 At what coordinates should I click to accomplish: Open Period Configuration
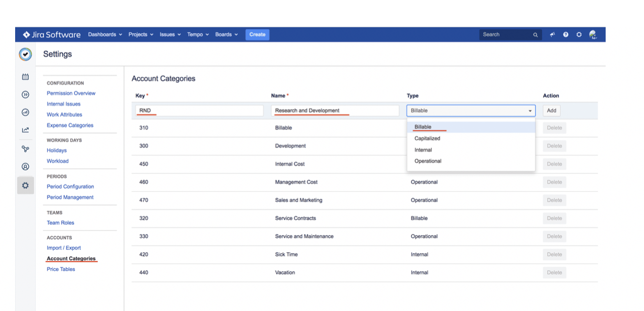(70, 187)
